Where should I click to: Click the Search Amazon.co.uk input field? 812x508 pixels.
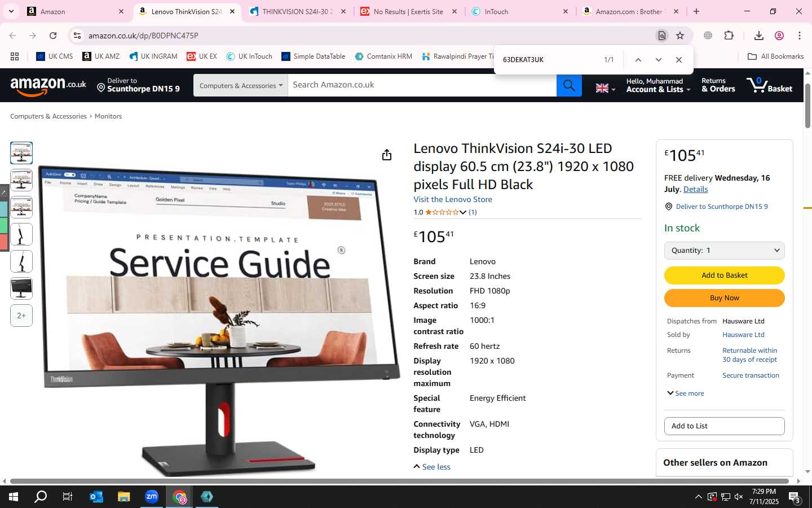coord(422,85)
